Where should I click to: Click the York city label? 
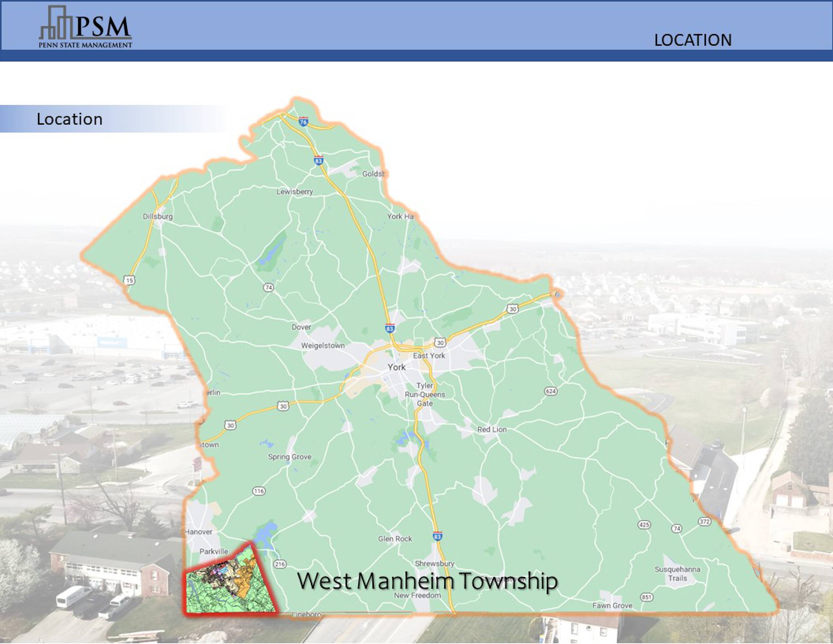397,367
